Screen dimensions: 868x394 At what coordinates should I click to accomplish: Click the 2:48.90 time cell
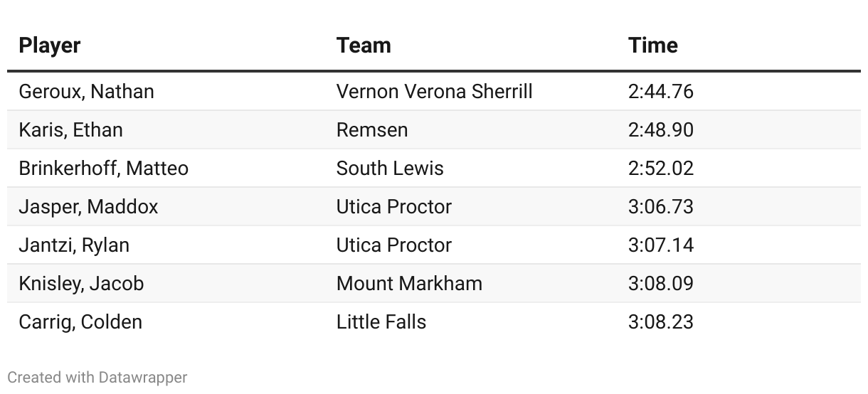(x=660, y=130)
